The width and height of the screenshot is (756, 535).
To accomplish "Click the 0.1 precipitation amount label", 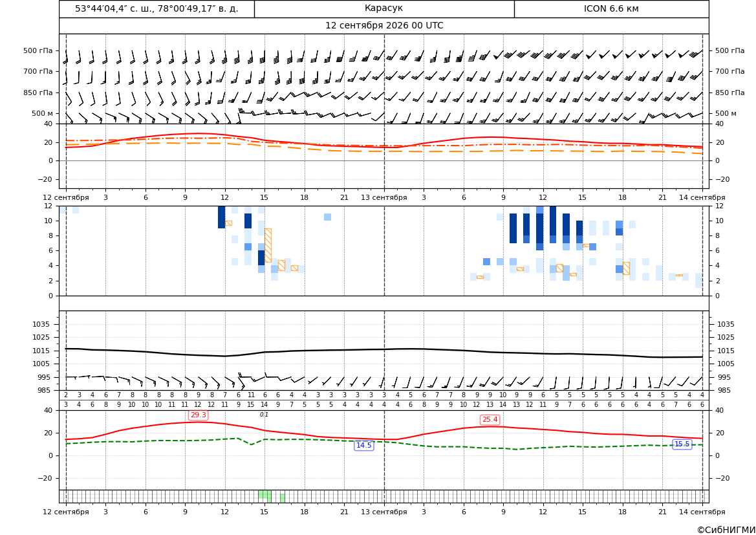I will click(x=265, y=415).
